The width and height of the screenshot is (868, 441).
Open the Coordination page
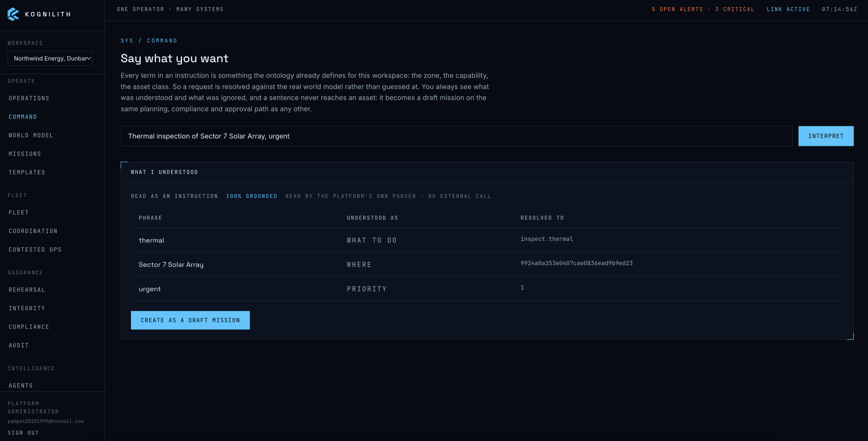point(33,230)
